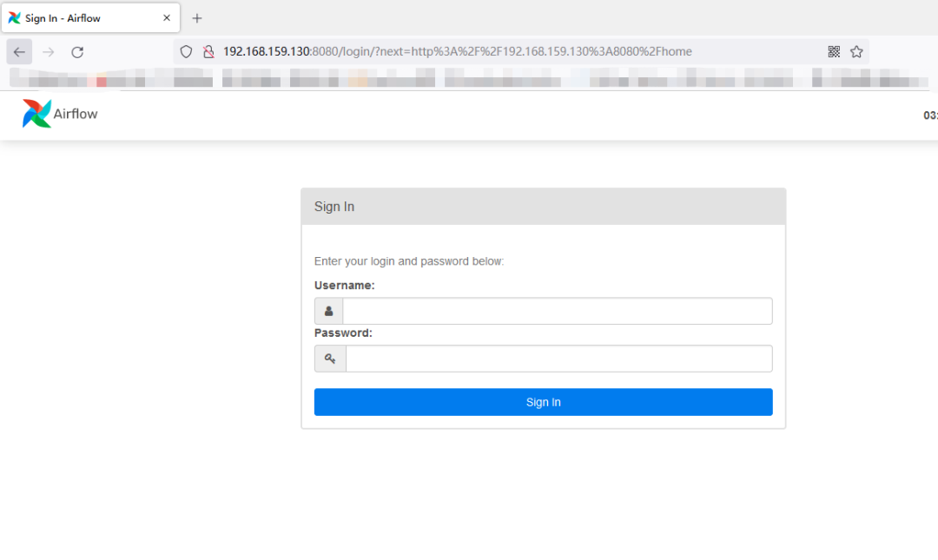The image size is (938, 560).
Task: Bookmark this page with the star icon
Action: point(856,52)
